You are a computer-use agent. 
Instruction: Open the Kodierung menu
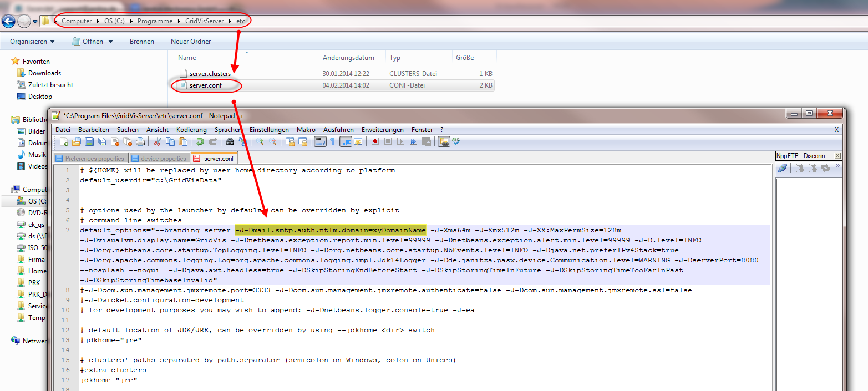(x=191, y=129)
